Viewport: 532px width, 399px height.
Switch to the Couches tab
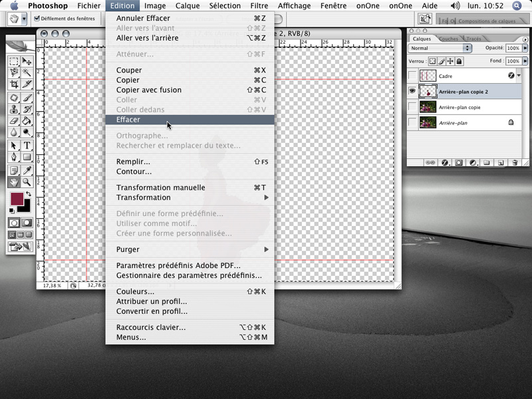click(448, 39)
